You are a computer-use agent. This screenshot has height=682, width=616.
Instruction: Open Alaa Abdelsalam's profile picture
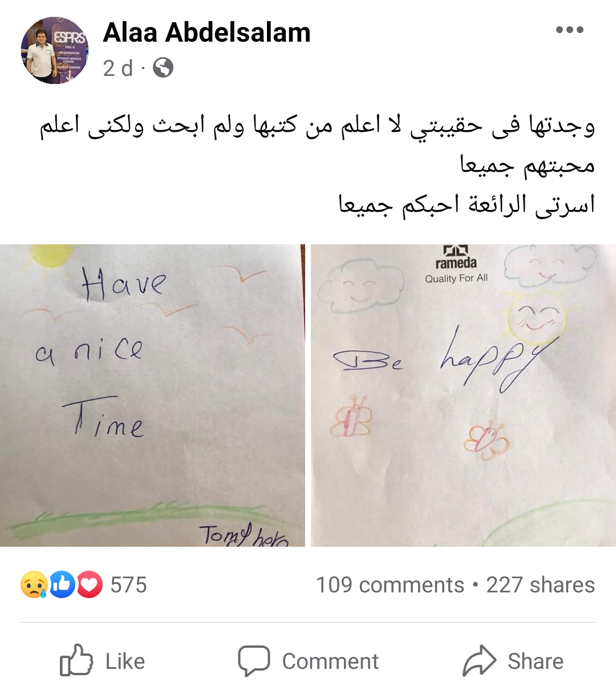[55, 53]
